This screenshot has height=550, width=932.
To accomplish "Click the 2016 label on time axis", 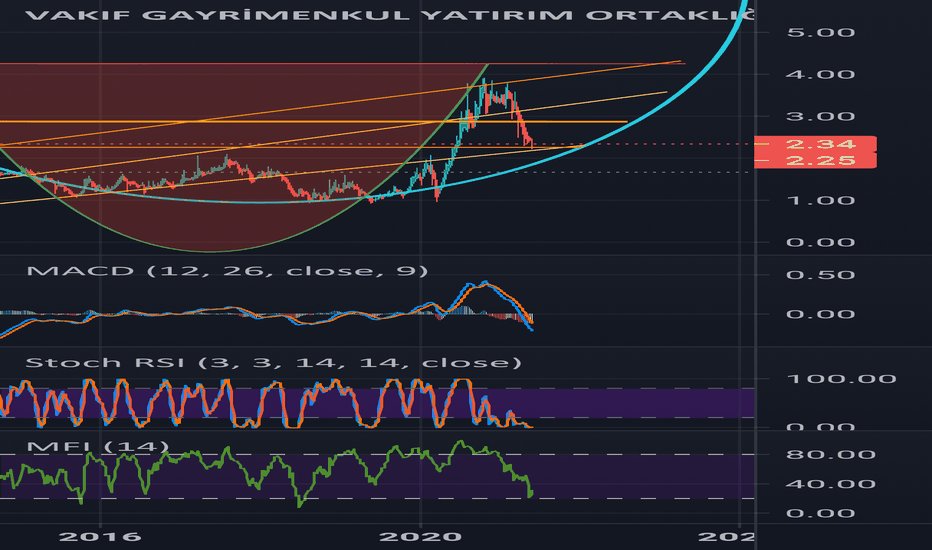I will pyautogui.click(x=100, y=537).
